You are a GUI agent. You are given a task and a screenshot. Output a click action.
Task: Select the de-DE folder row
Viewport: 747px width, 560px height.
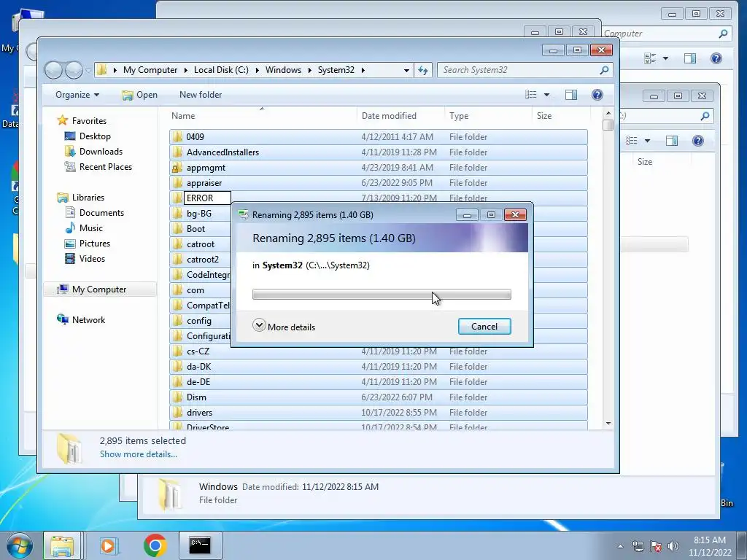[379, 382]
